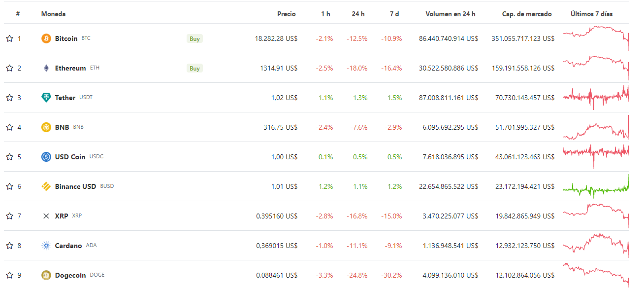This screenshot has height=288, width=644.
Task: Click the Tether logo icon
Action: pos(46,98)
